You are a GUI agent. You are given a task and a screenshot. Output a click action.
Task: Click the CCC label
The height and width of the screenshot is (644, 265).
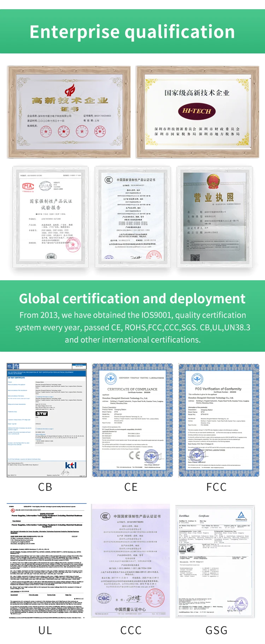click(131, 630)
